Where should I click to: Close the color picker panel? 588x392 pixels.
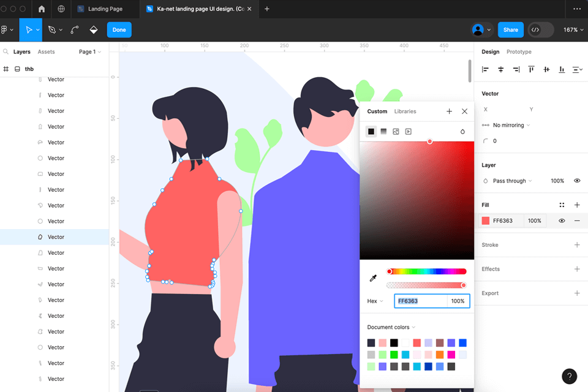(x=464, y=111)
